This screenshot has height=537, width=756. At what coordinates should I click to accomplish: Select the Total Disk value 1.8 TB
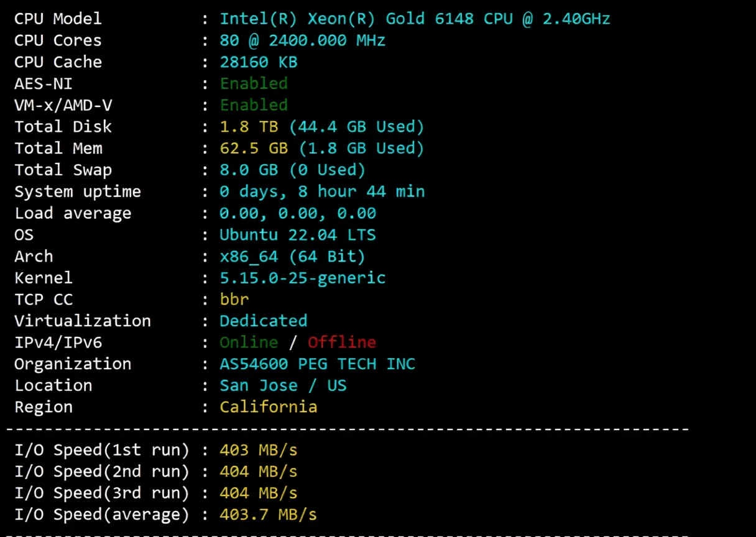pos(249,126)
